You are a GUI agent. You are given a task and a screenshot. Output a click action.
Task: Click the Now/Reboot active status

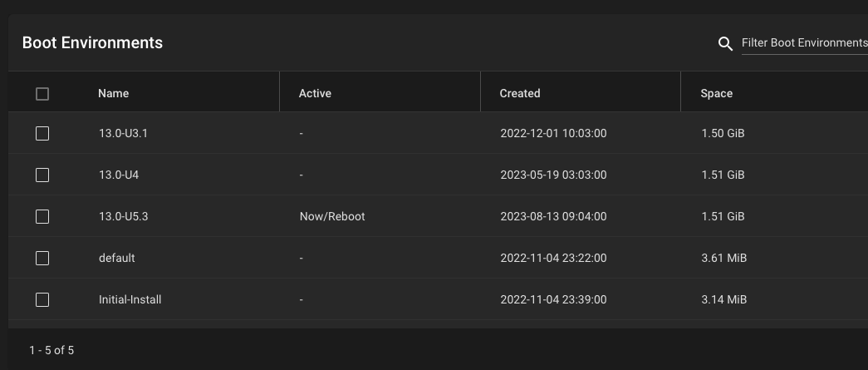tap(332, 216)
